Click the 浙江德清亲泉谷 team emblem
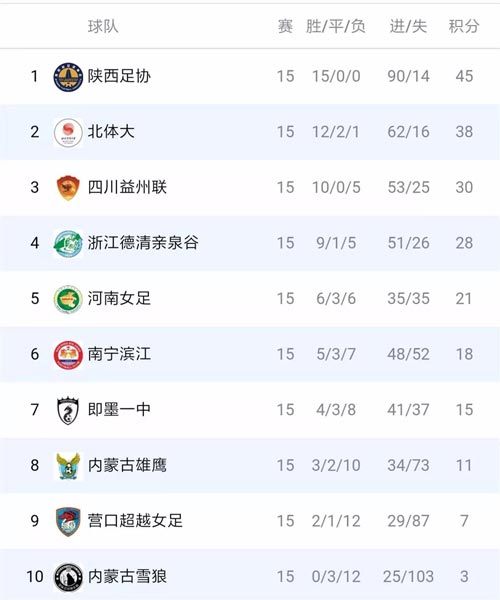This screenshot has height=600, width=500. 68,244
